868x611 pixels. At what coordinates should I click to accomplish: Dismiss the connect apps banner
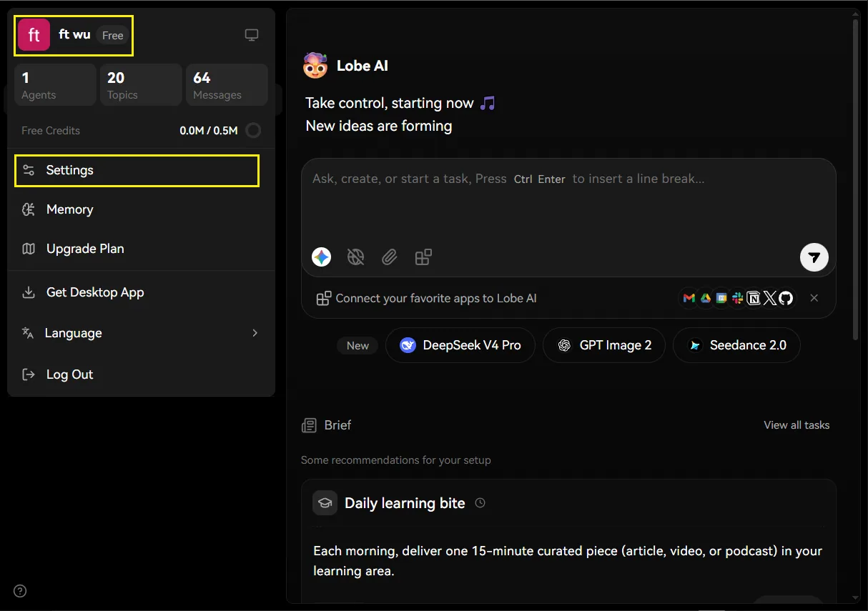[x=814, y=298]
